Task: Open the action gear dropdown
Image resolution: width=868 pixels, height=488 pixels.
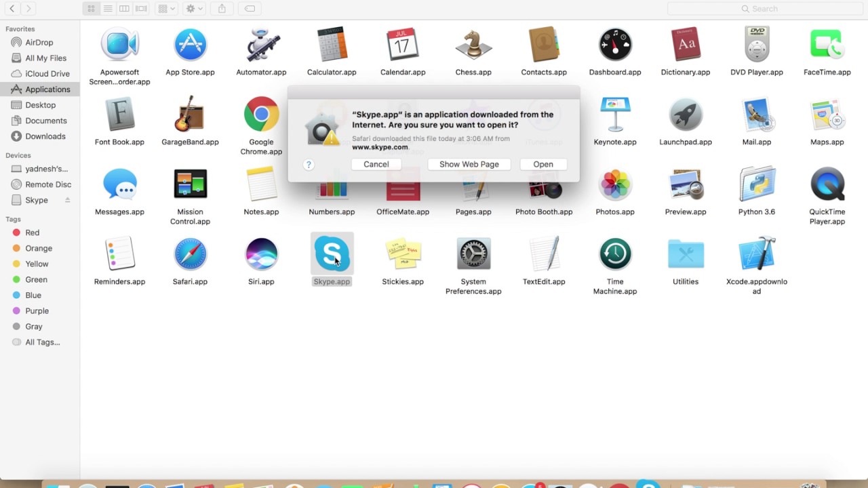Action: pyautogui.click(x=194, y=8)
